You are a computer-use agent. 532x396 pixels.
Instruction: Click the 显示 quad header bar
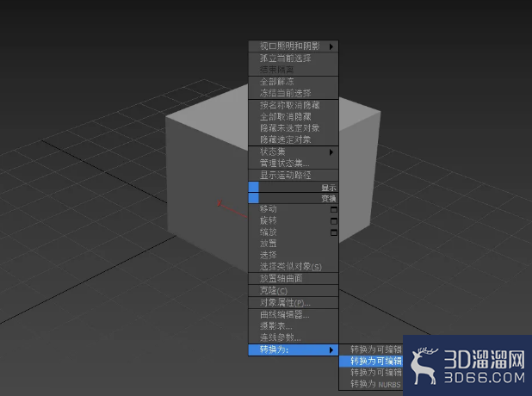click(x=294, y=187)
